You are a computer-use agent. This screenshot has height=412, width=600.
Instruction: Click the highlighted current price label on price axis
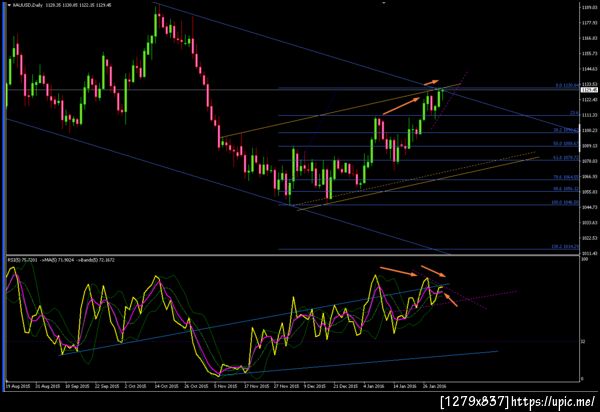click(x=589, y=90)
